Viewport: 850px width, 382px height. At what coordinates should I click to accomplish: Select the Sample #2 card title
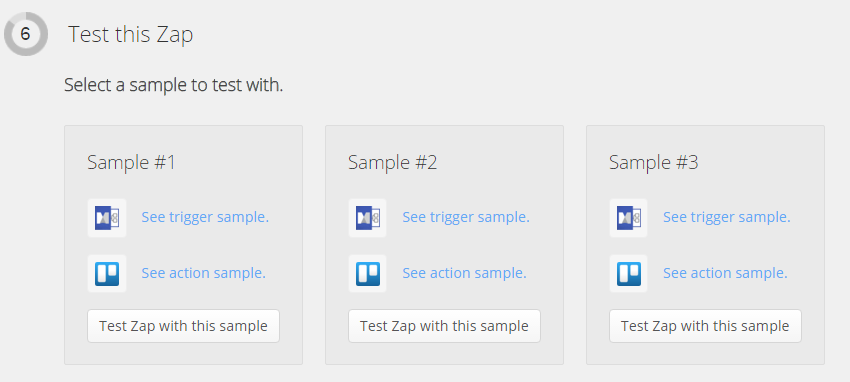(392, 162)
